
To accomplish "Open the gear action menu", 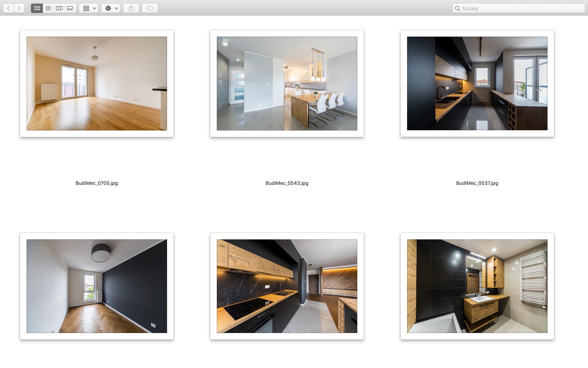I will pyautogui.click(x=111, y=8).
